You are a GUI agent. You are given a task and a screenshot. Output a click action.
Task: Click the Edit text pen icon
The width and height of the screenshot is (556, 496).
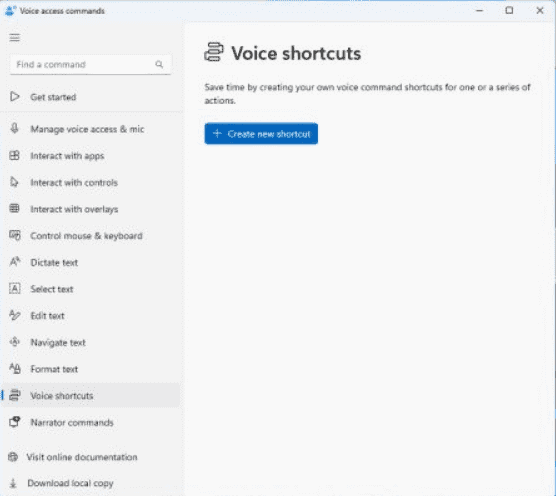[x=15, y=315]
